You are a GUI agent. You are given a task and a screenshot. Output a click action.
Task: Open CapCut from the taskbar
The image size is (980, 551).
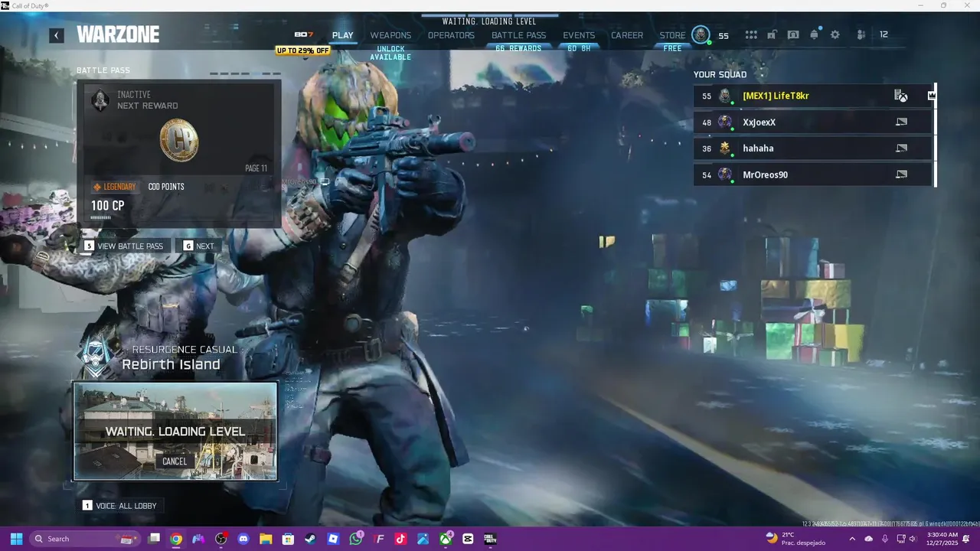(x=468, y=539)
